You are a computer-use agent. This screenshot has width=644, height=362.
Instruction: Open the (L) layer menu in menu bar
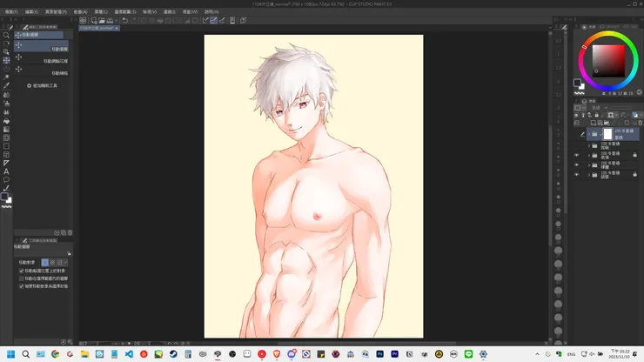tap(101, 12)
